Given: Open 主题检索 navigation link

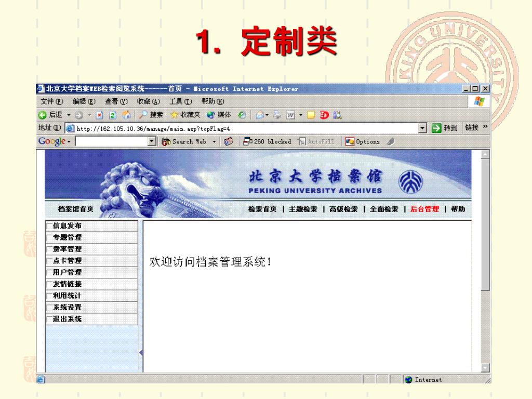Looking at the screenshot, I should pos(303,209).
